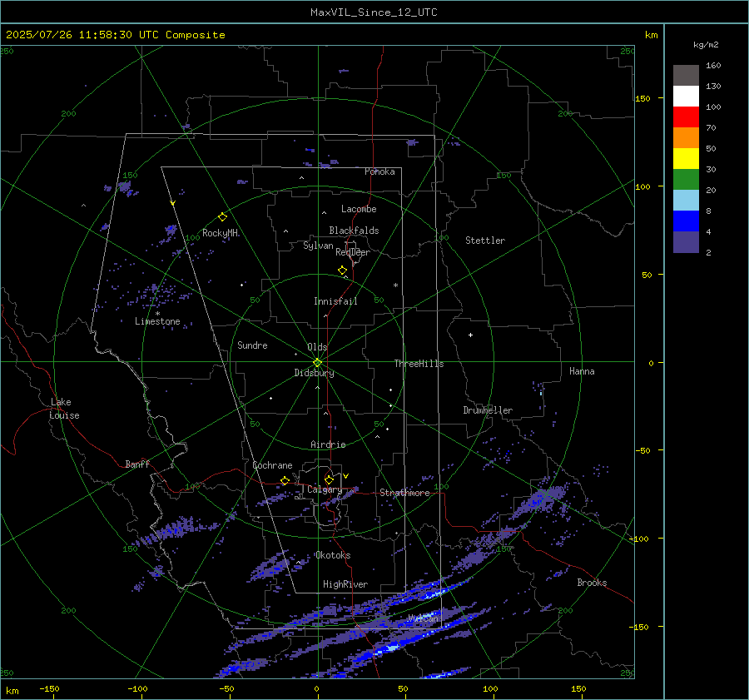Screen dimensions: 749x700
Task: Click the radar-site diamond at the center above Didsbury
Action: pos(317,363)
